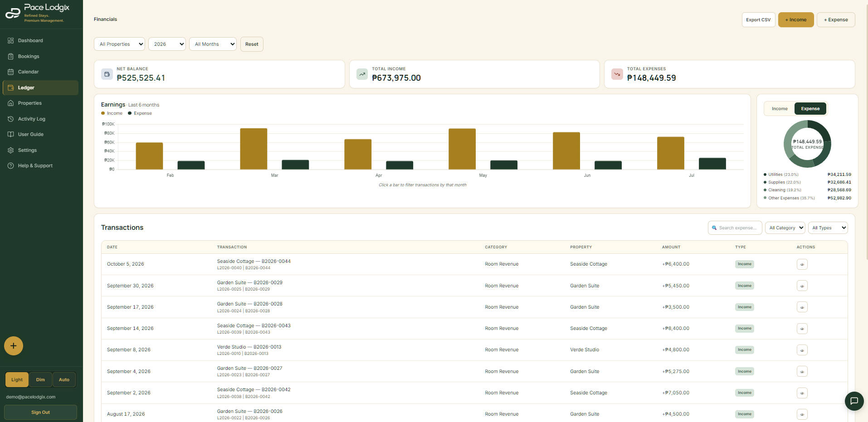
Task: Open the All Types filter dropdown
Action: 828,228
